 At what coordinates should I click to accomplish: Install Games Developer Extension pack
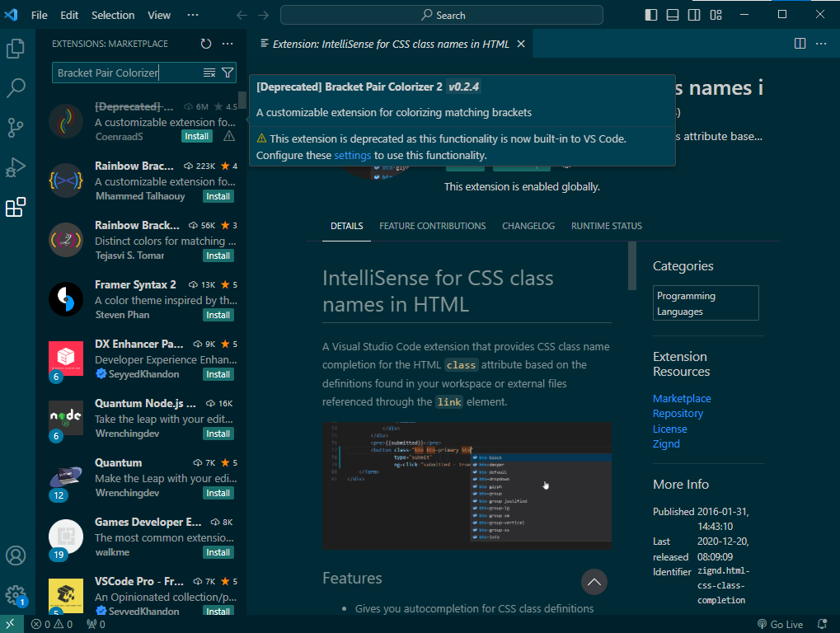point(218,553)
